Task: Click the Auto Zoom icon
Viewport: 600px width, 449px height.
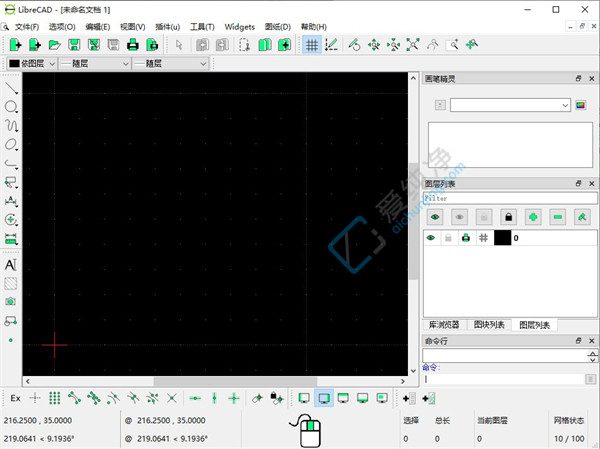Action: 413,45
